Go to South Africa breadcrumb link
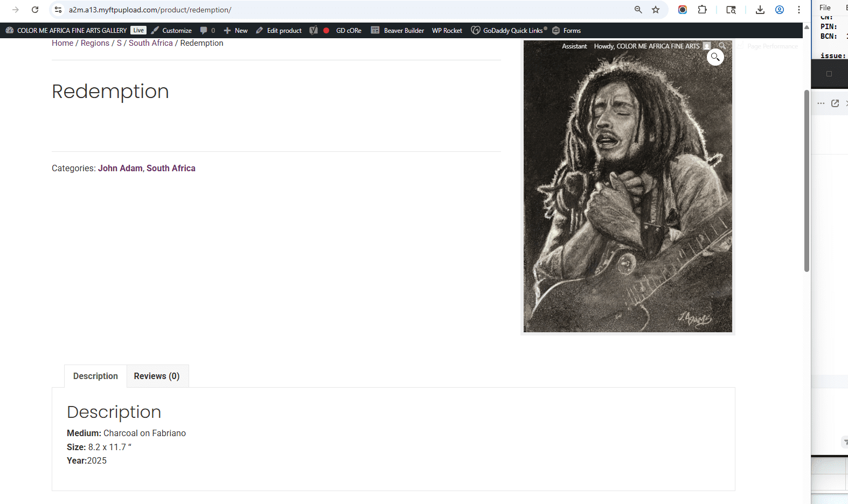 151,43
